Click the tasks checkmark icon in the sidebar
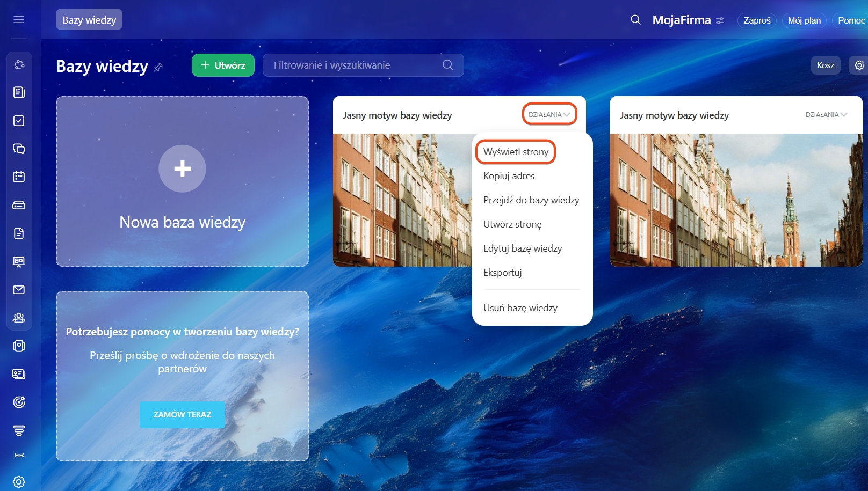868x491 pixels. point(19,121)
